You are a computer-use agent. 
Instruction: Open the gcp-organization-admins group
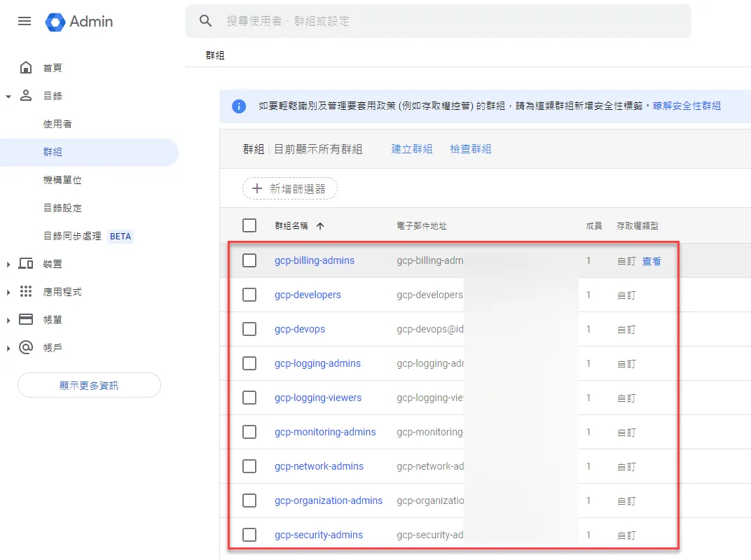pos(329,500)
